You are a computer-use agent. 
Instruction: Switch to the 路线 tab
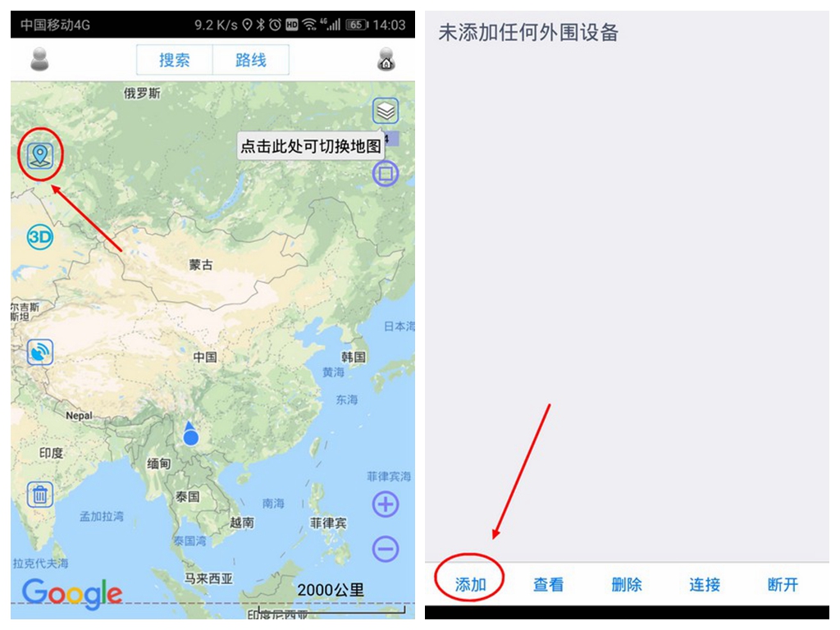click(x=251, y=60)
